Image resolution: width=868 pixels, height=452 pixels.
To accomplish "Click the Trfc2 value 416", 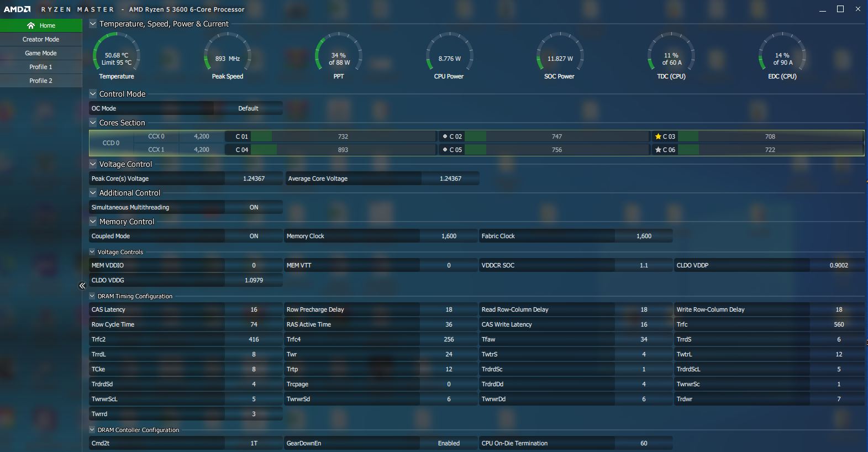I will [254, 339].
